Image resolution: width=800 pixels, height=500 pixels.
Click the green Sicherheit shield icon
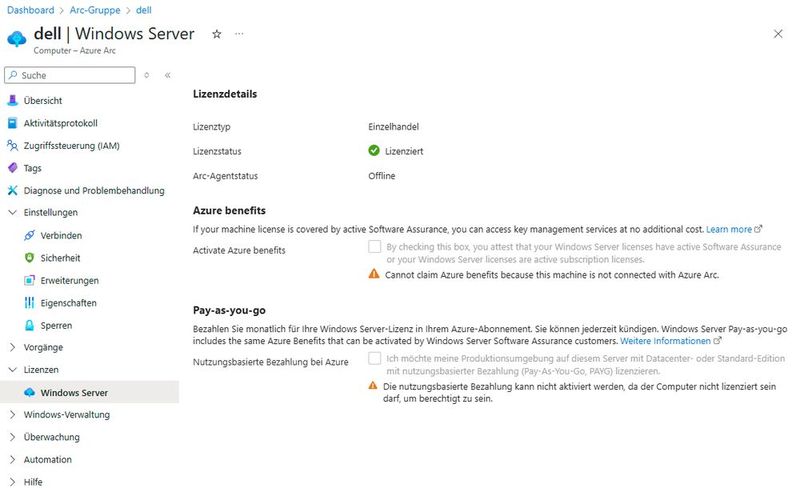(x=30, y=258)
